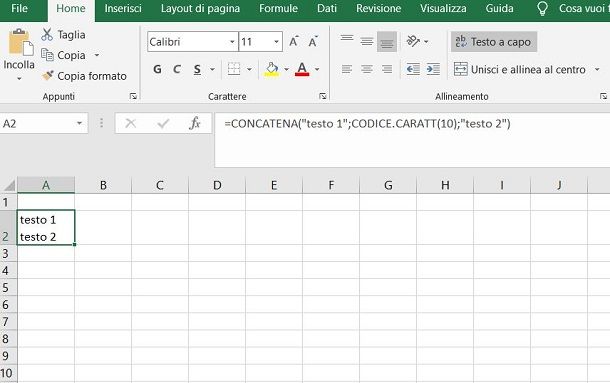Switch to Layout di pagina tab
The image size is (610, 383).
pos(200,9)
